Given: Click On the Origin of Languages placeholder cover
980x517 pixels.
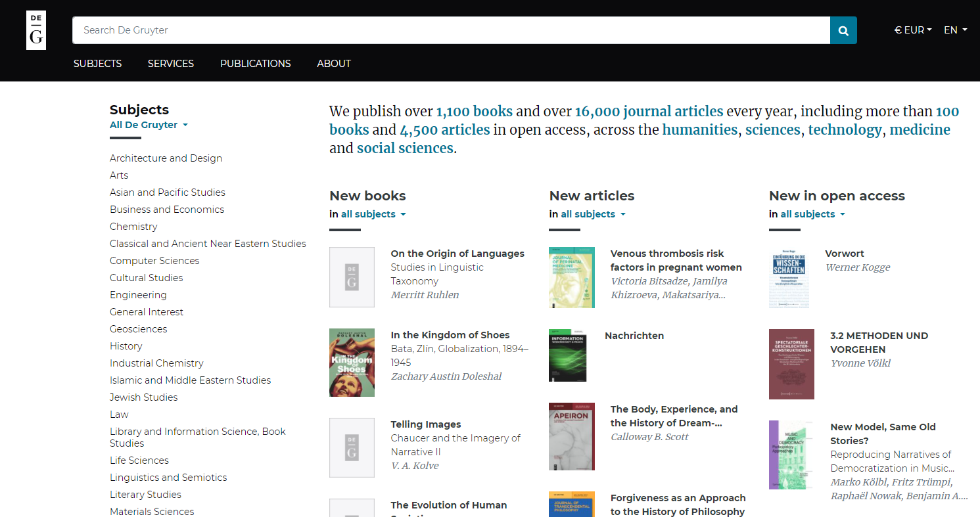Looking at the screenshot, I should click(352, 277).
